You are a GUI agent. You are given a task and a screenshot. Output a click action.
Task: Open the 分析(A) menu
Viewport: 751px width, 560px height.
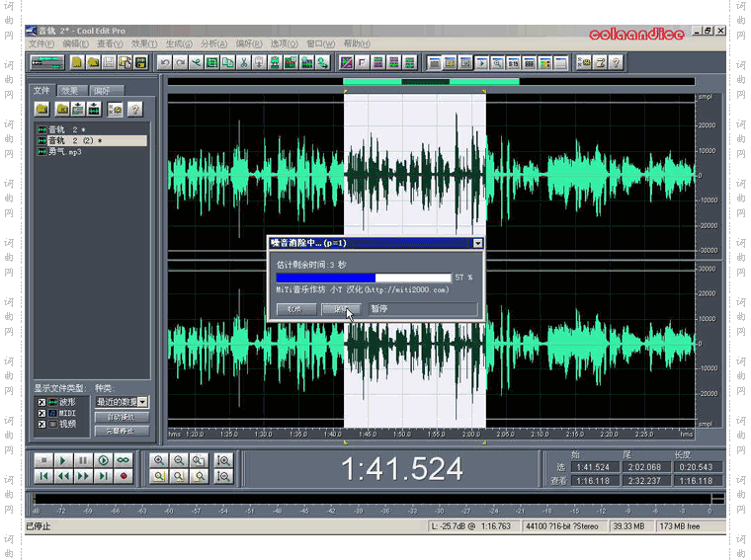pyautogui.click(x=213, y=44)
